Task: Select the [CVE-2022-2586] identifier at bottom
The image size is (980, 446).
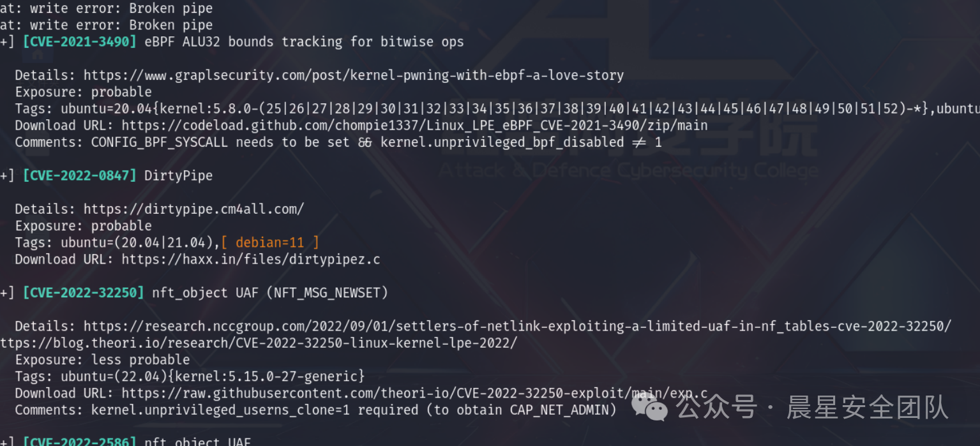Action: point(80,441)
